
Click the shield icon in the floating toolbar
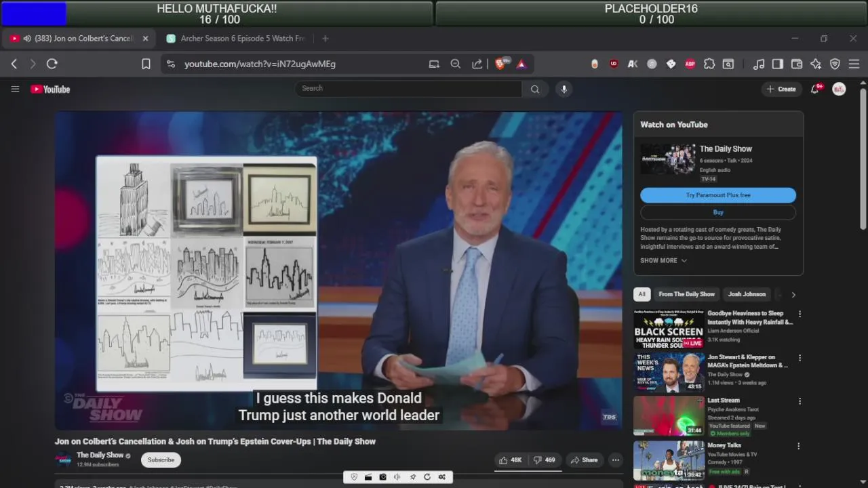(354, 477)
